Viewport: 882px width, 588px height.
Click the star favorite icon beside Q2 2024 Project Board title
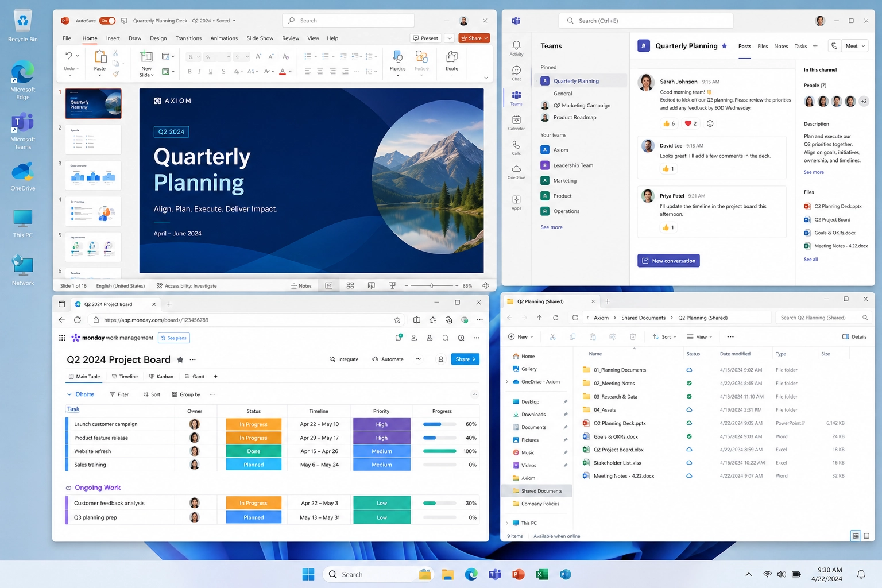[180, 359]
